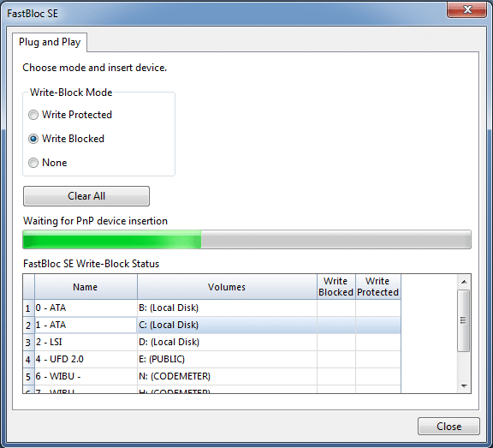Click the 'N: (CODEMETER)' volume cell
The image size is (493, 448).
227,376
